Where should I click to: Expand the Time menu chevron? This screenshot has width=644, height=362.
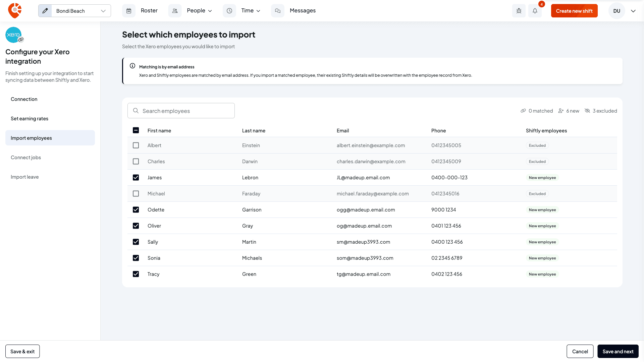coord(258,11)
